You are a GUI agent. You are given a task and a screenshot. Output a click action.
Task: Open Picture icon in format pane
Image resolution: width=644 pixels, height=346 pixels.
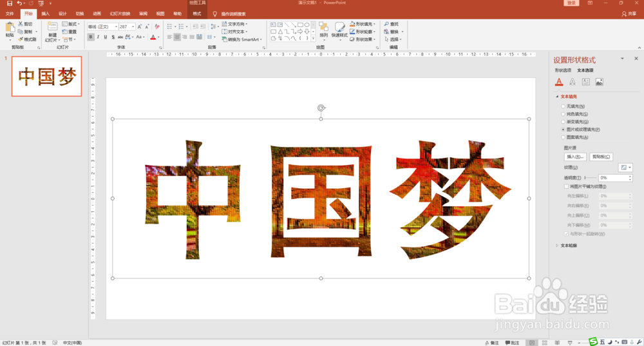(x=600, y=82)
